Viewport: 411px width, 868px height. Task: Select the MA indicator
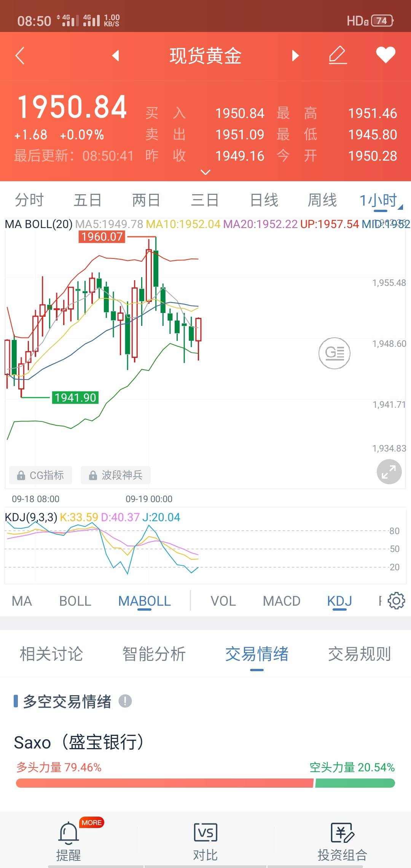click(x=22, y=601)
